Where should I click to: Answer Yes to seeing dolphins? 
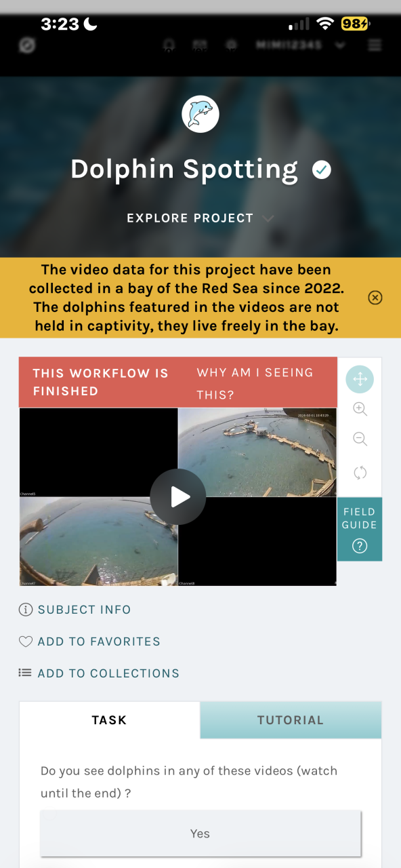tap(200, 833)
